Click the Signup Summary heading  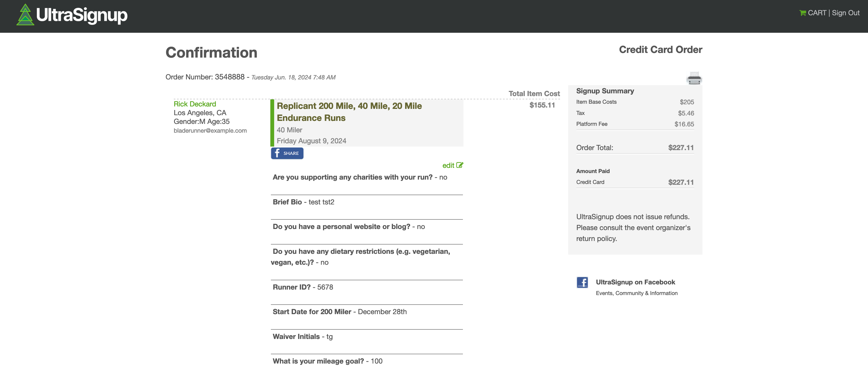pyautogui.click(x=605, y=91)
